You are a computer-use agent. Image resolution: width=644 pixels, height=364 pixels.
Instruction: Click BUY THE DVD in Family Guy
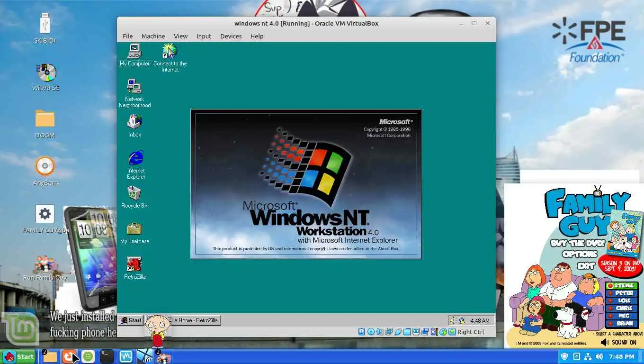tap(577, 243)
